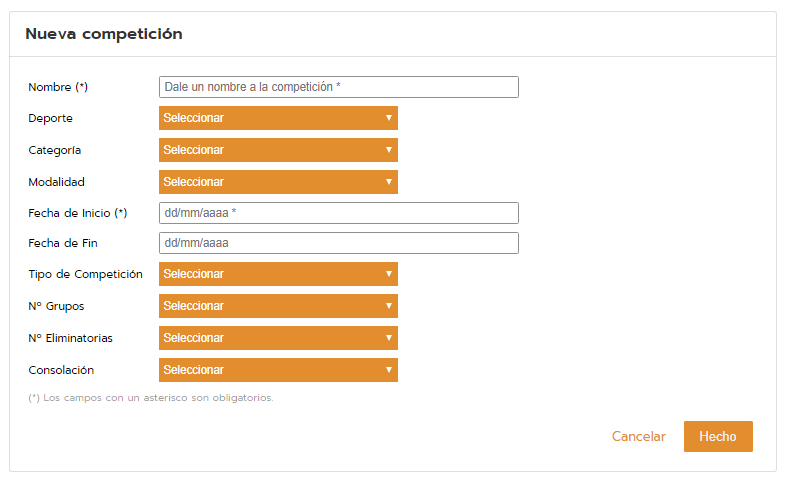This screenshot has height=478, width=789.
Task: Click the arrow icon of Consolación dropdown
Action: pyautogui.click(x=389, y=370)
